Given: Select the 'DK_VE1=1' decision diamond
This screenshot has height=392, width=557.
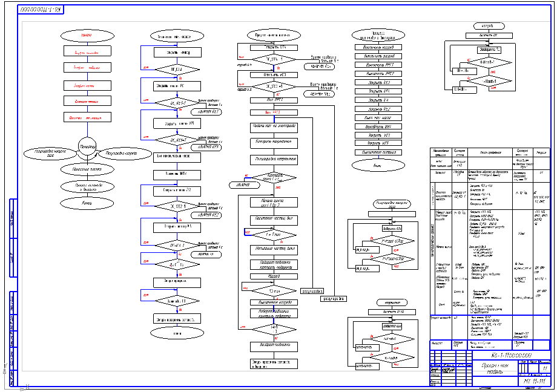Looking at the screenshot, I should [x=177, y=103].
